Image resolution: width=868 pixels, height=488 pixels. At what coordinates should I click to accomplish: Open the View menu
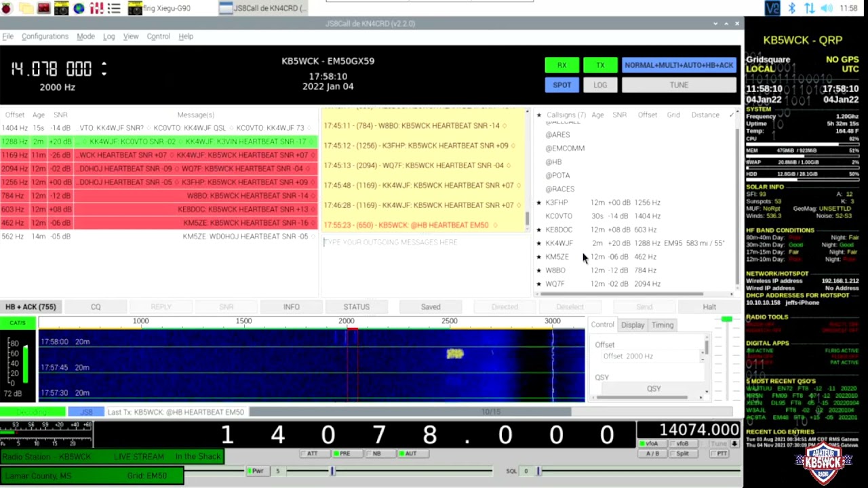tap(131, 36)
